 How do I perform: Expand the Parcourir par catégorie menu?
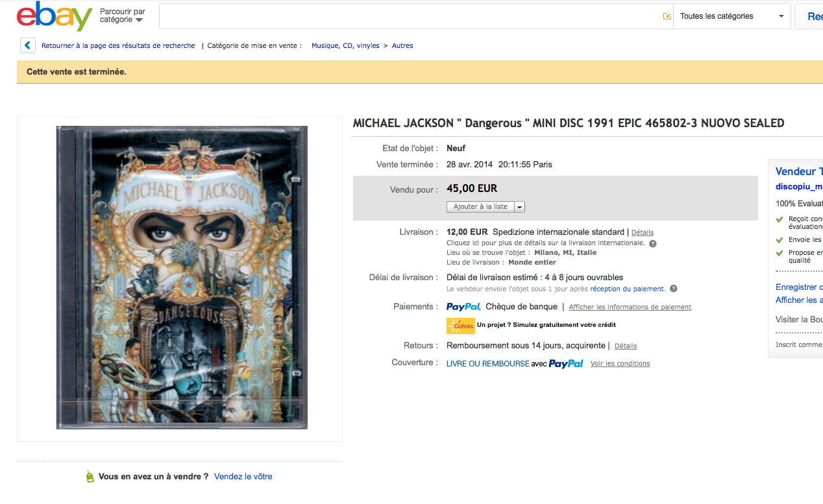123,16
